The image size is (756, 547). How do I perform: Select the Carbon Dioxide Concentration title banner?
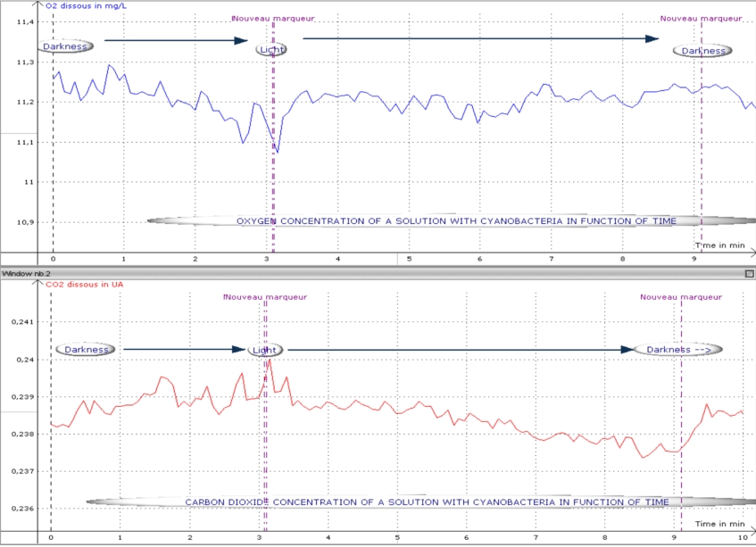click(x=426, y=502)
